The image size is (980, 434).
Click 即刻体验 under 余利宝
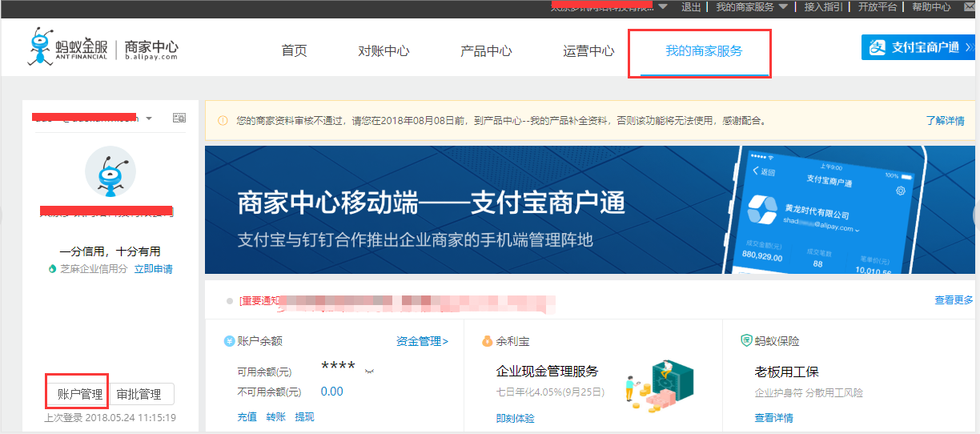coord(516,418)
